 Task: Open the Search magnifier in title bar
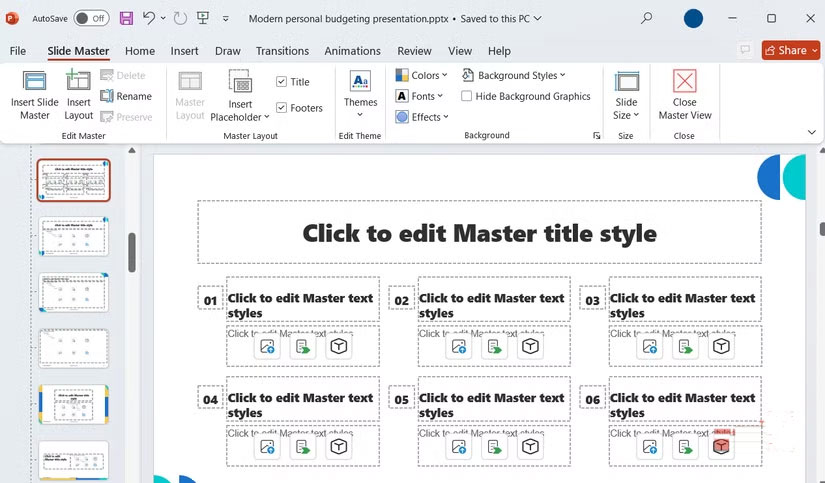(647, 18)
